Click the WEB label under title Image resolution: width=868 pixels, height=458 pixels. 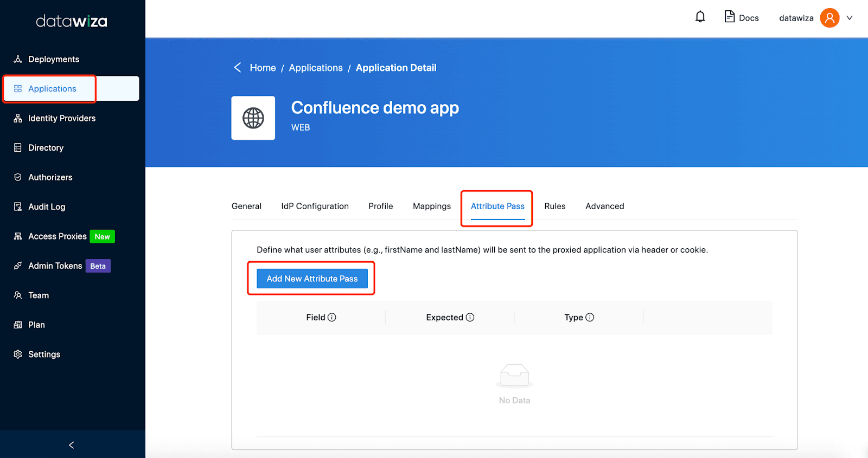[301, 127]
